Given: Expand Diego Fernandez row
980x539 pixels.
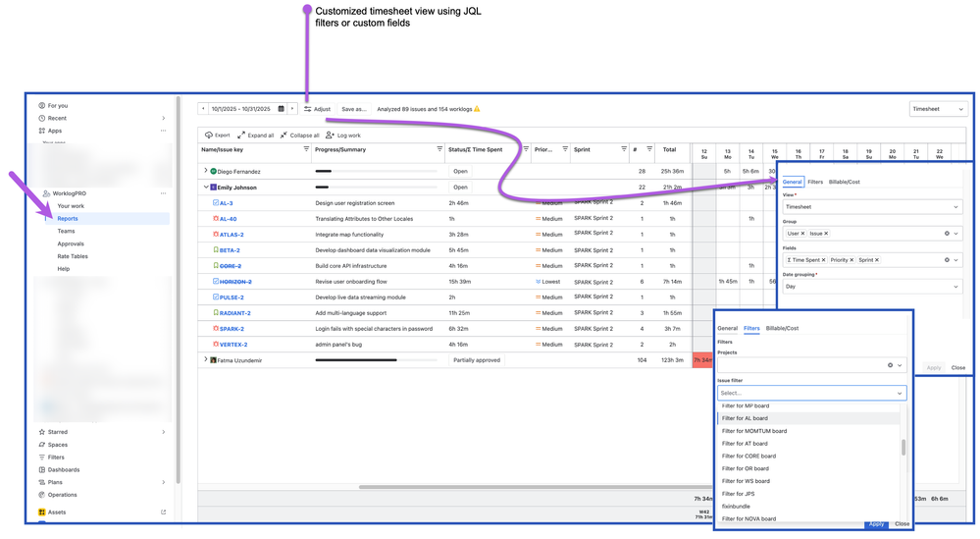Looking at the screenshot, I should [206, 171].
